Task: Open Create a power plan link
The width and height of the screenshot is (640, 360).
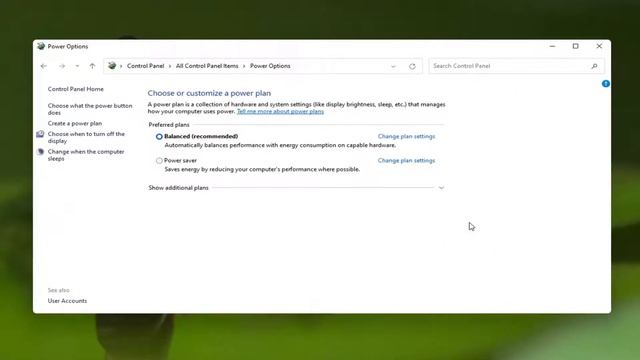Action: click(75, 123)
